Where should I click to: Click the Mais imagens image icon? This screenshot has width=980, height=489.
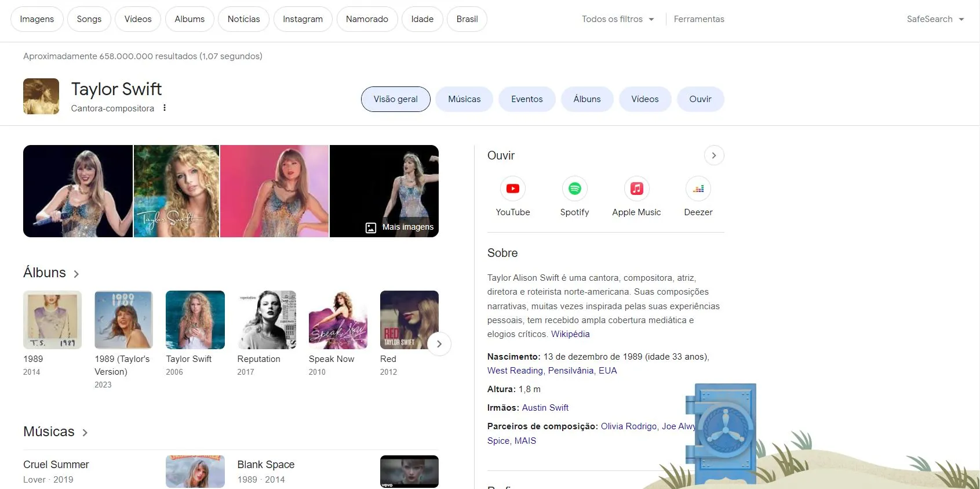click(x=371, y=227)
